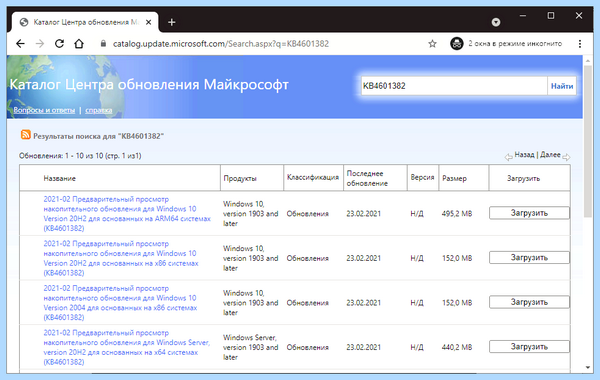
Task: Open the ARM64 Windows 10 20H2 update link
Action: coord(127,214)
